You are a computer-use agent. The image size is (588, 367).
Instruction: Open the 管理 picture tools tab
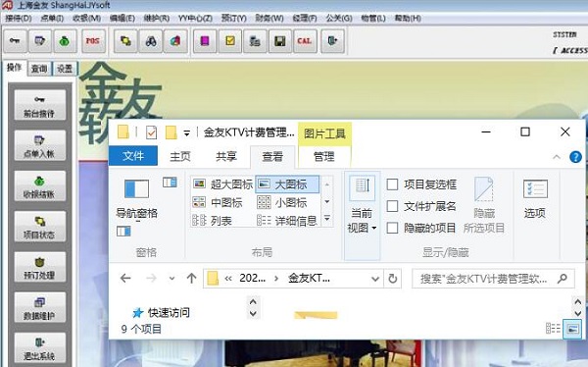[324, 157]
